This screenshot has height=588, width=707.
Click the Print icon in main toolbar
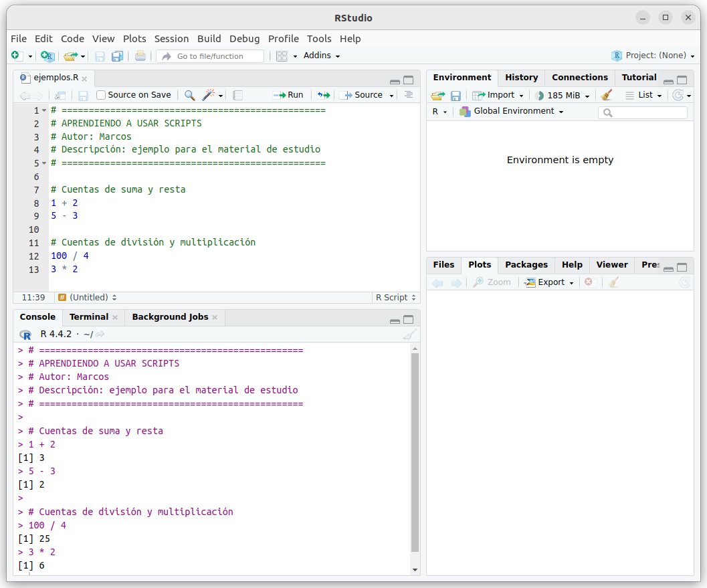point(140,56)
